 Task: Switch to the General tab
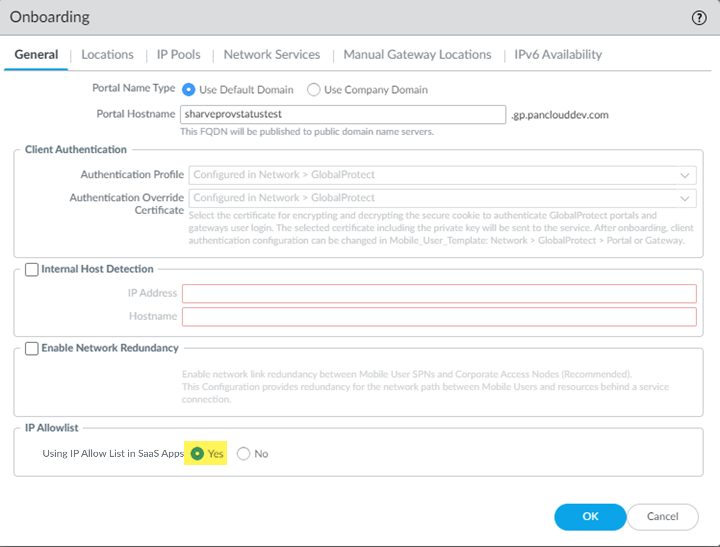click(37, 55)
